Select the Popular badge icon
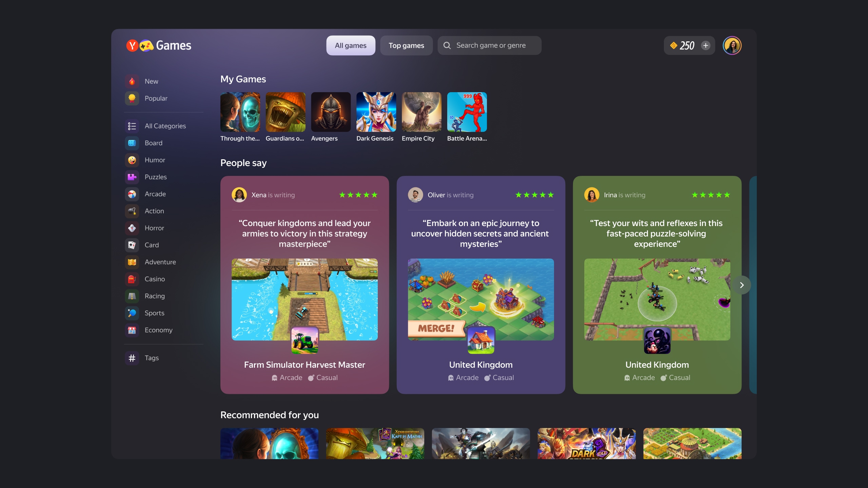The height and width of the screenshot is (488, 868). pyautogui.click(x=132, y=98)
